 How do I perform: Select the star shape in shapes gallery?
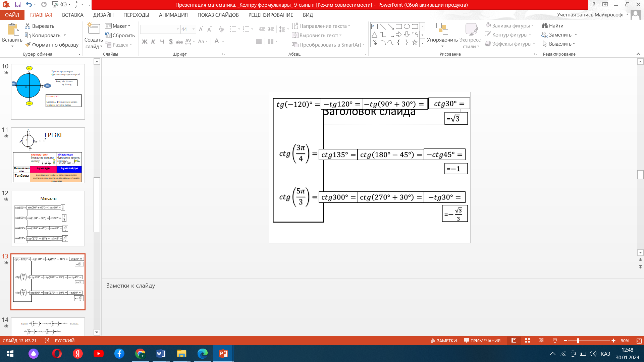coord(415,43)
